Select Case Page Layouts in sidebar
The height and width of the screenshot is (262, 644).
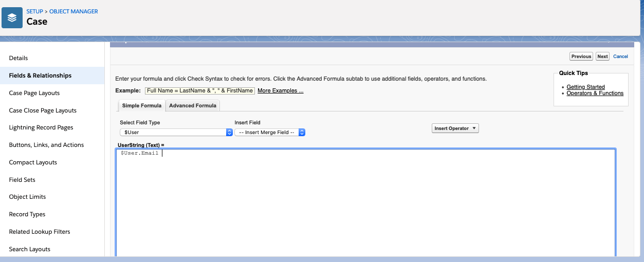click(x=34, y=93)
